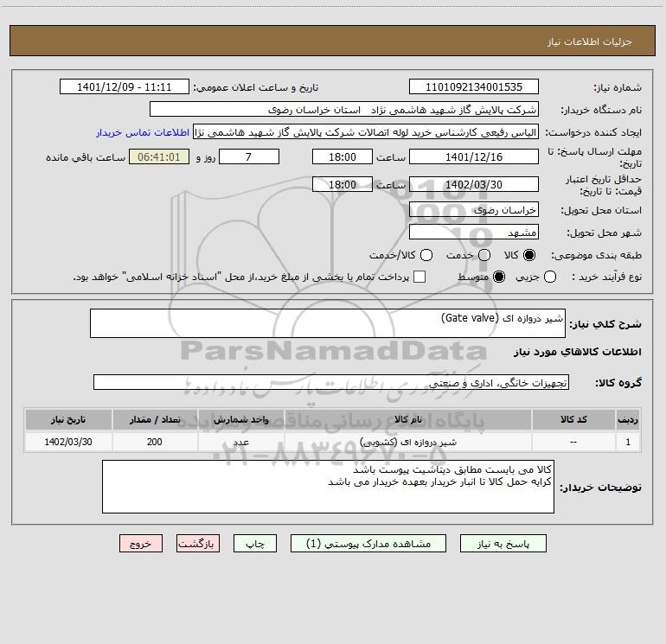Choose the جزیی purchase type radio

coord(550,277)
